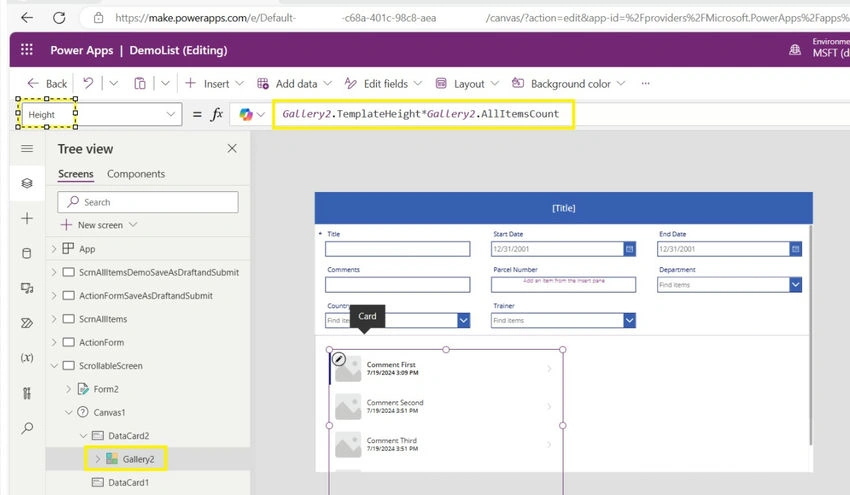Switch to the Components tab
Screen dimensions: 850x495
(136, 174)
